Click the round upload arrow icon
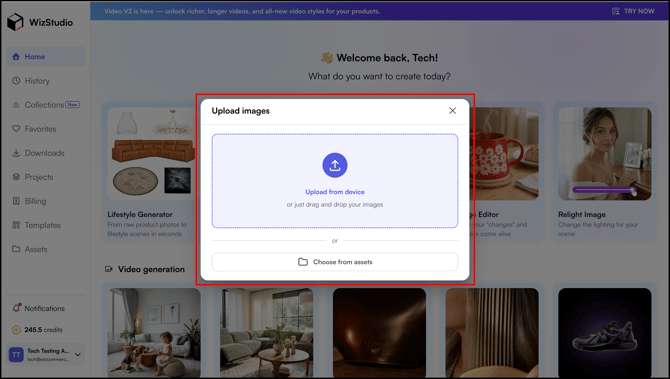The width and height of the screenshot is (670, 379). point(335,165)
